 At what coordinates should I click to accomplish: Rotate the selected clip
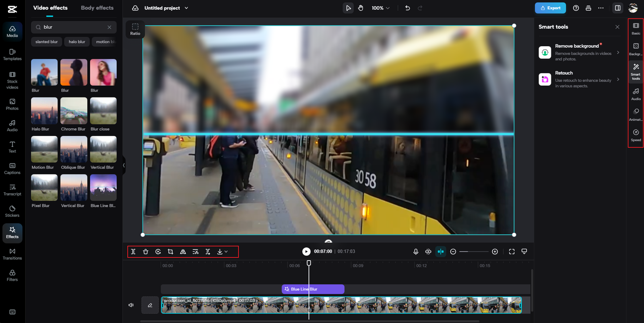(158, 252)
